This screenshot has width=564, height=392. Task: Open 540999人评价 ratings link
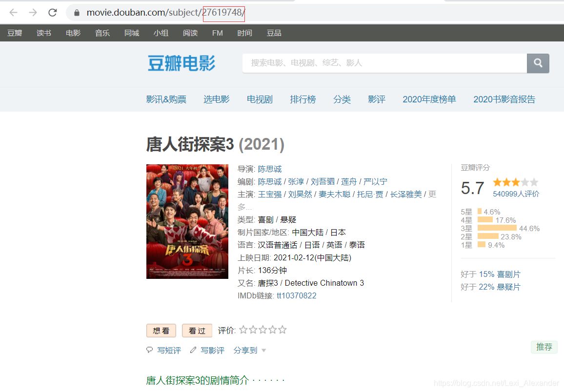[516, 194]
